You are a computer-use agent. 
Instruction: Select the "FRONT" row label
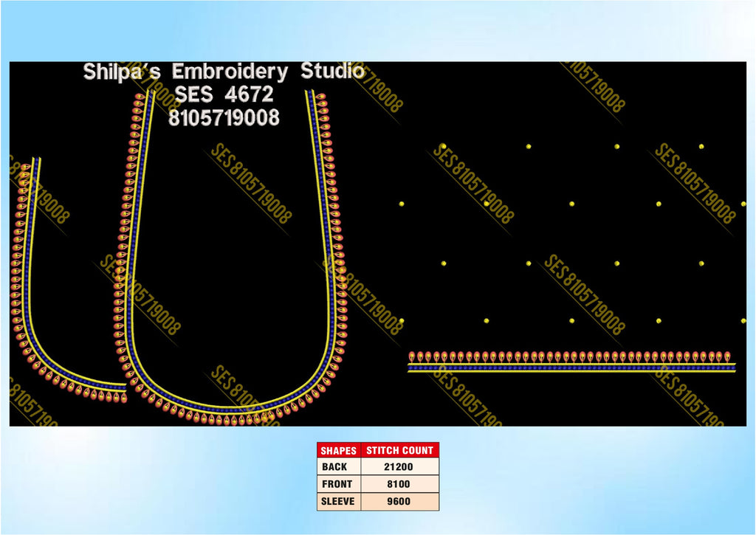pyautogui.click(x=338, y=484)
